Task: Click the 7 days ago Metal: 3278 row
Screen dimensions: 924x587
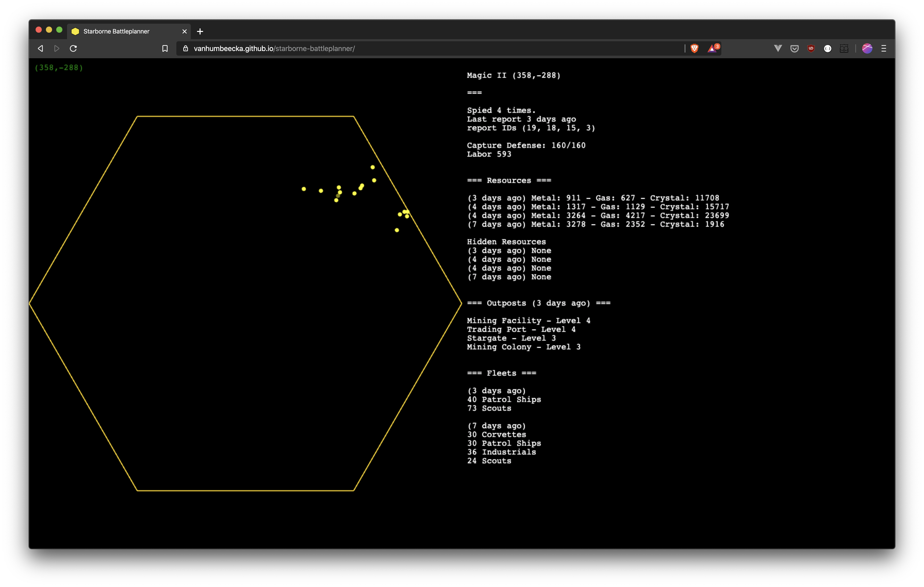Action: click(x=596, y=225)
